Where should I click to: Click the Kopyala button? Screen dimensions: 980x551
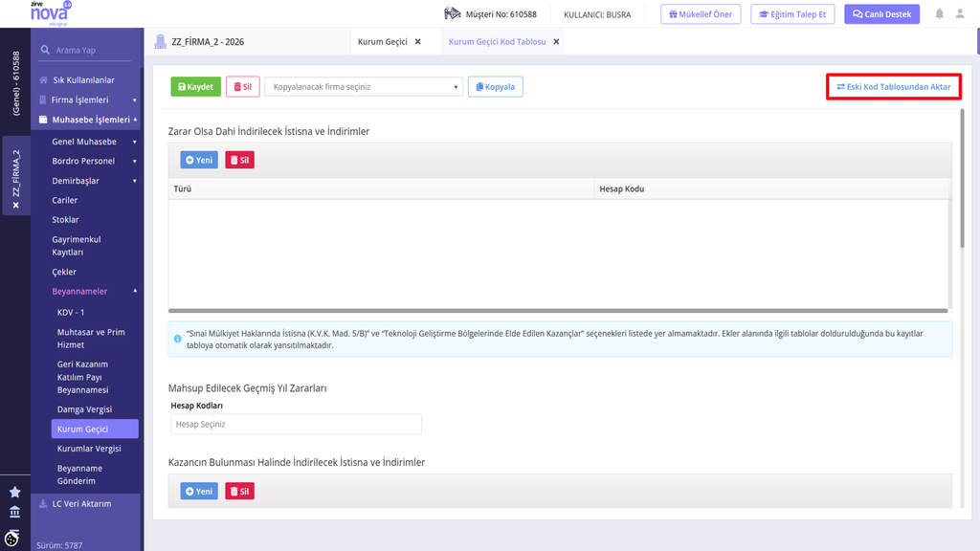(496, 87)
